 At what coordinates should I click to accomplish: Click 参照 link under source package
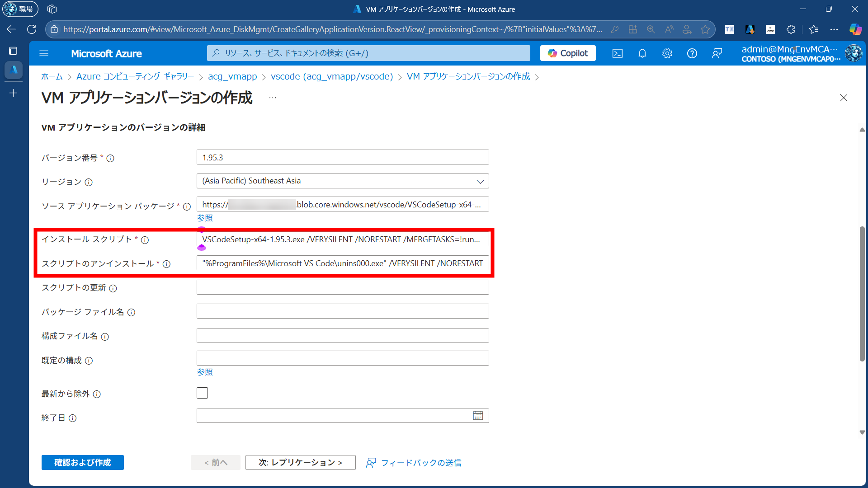[205, 218]
